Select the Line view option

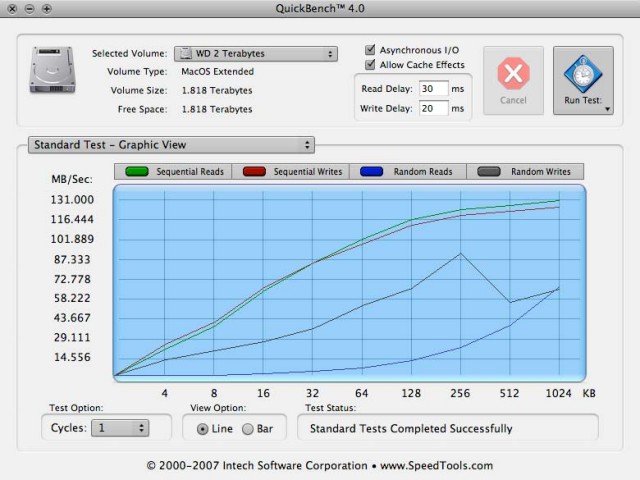202,429
